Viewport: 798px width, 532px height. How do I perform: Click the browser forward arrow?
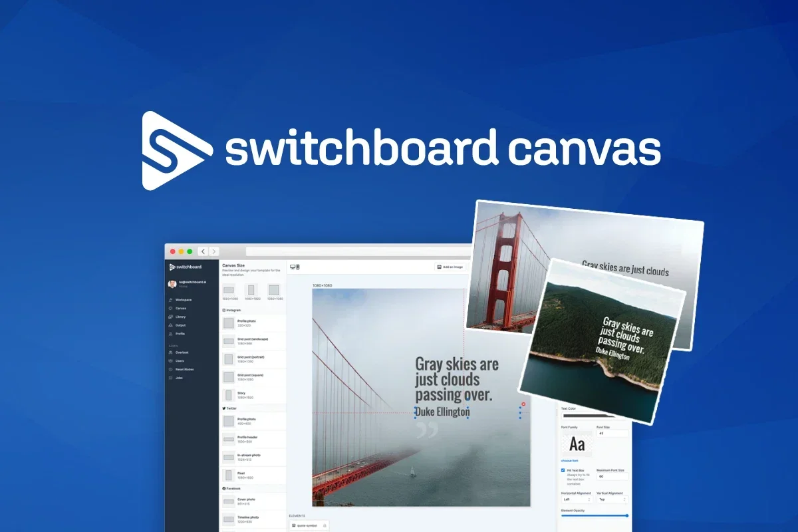tap(213, 251)
